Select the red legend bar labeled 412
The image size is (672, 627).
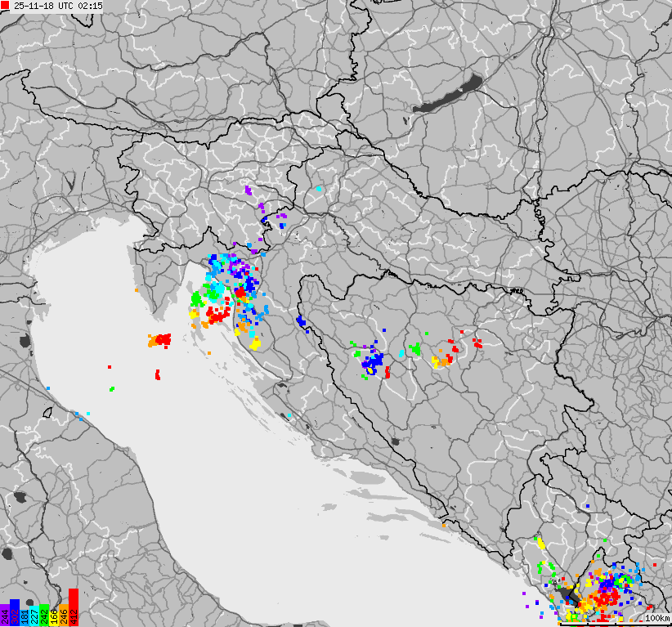[74, 605]
